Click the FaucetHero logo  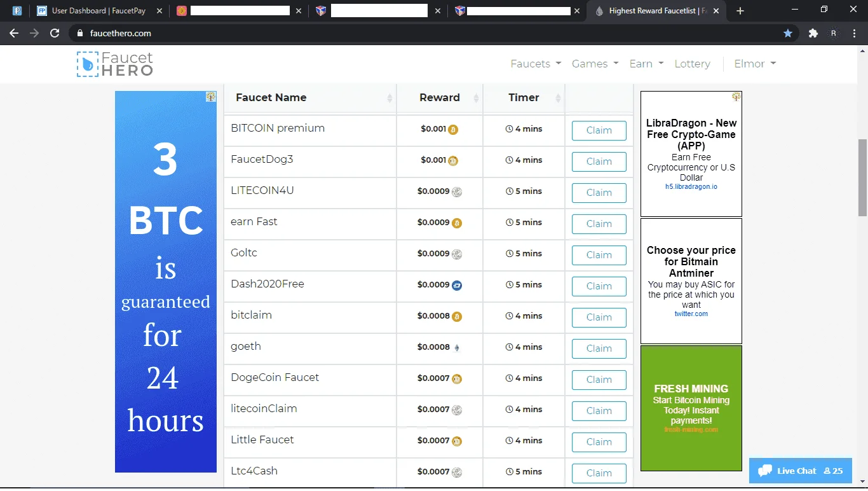[115, 64]
